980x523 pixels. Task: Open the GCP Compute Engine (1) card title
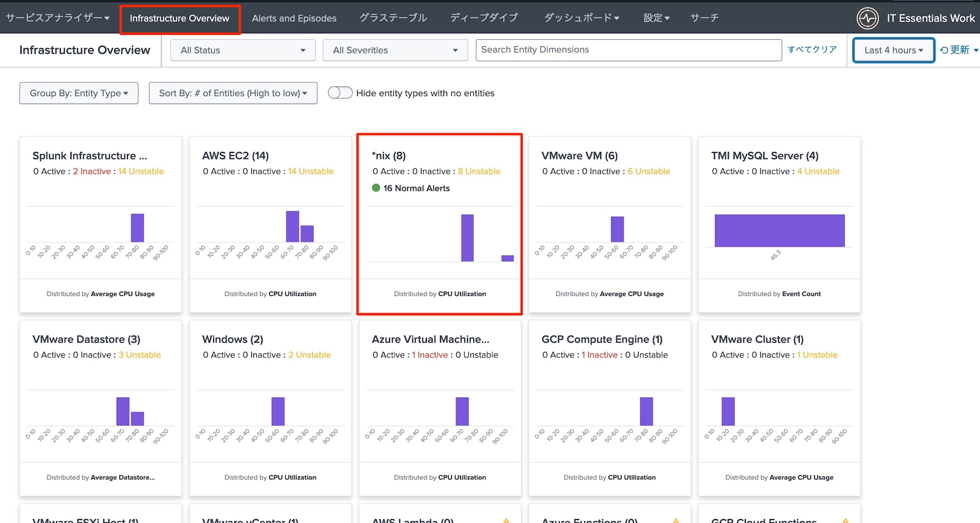(602, 339)
